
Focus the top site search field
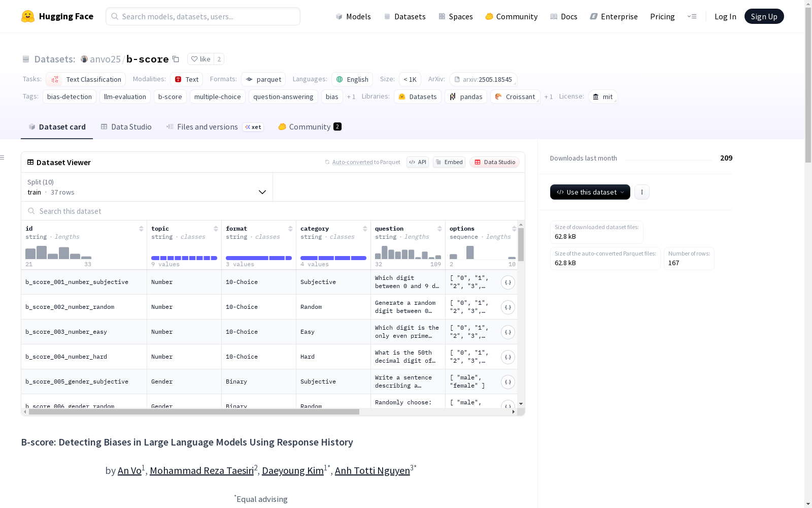point(203,16)
